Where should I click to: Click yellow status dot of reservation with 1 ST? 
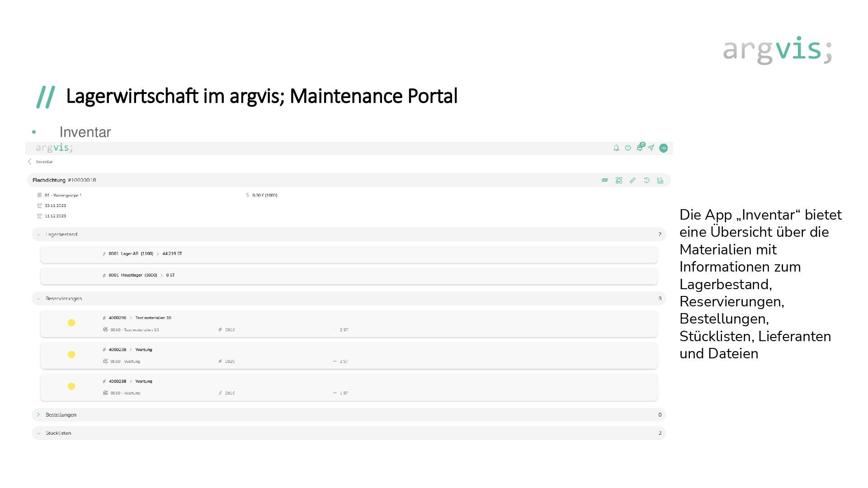click(71, 386)
